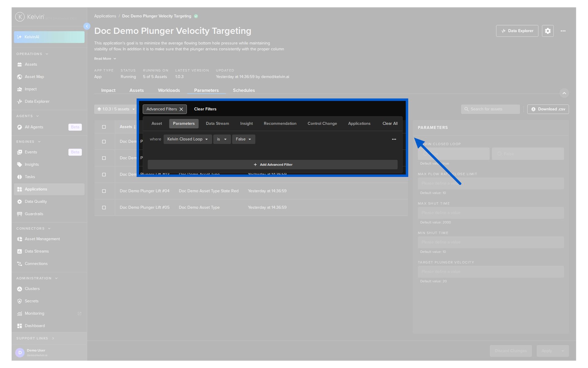The height and width of the screenshot is (368, 588).
Task: Open the False value dropdown
Action: [x=243, y=139]
